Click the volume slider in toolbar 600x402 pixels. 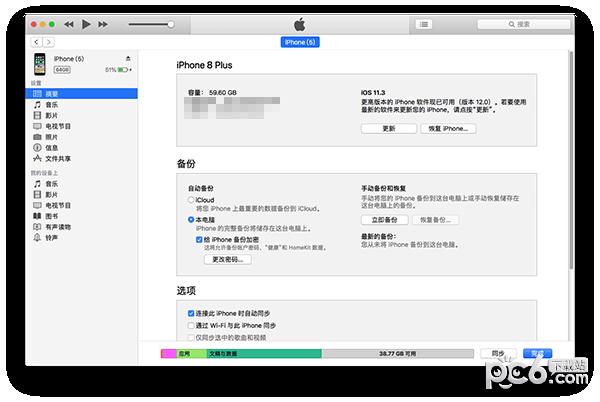[x=150, y=23]
